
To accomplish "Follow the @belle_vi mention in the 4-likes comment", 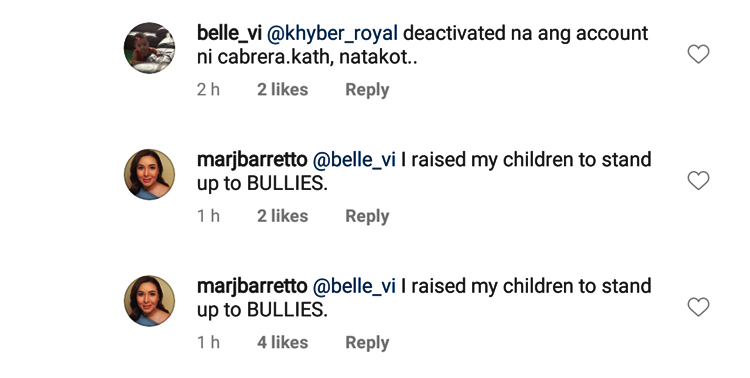I will coord(354,286).
